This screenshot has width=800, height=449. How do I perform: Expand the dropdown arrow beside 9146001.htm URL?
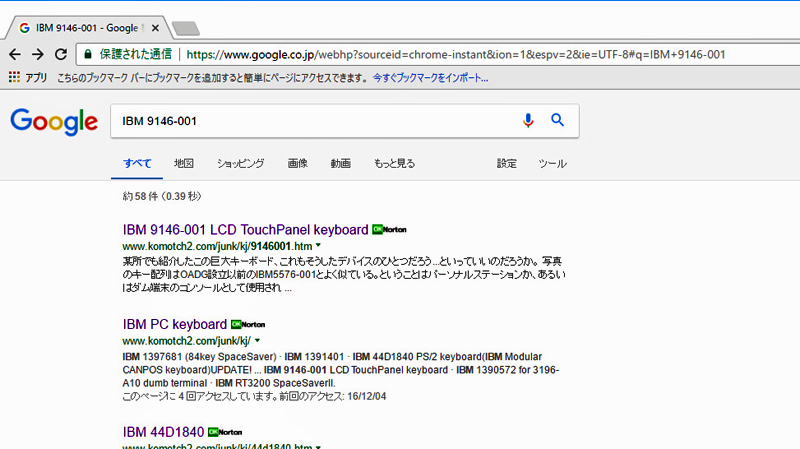coord(318,245)
